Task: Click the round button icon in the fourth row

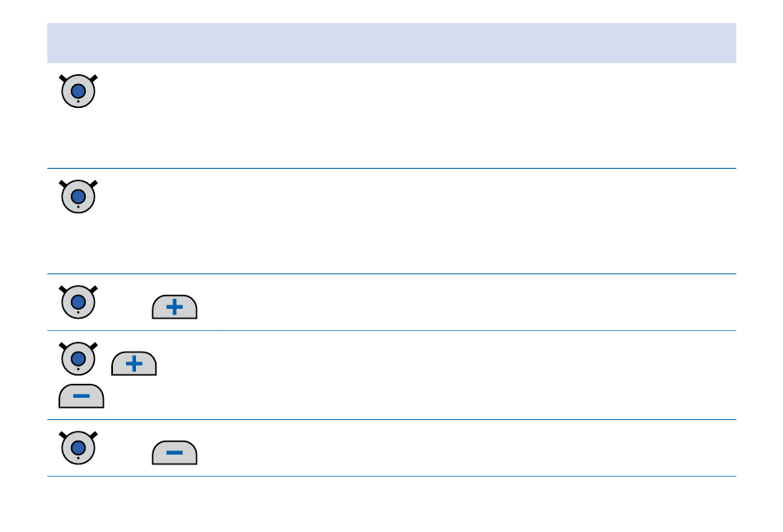Action: (x=78, y=358)
